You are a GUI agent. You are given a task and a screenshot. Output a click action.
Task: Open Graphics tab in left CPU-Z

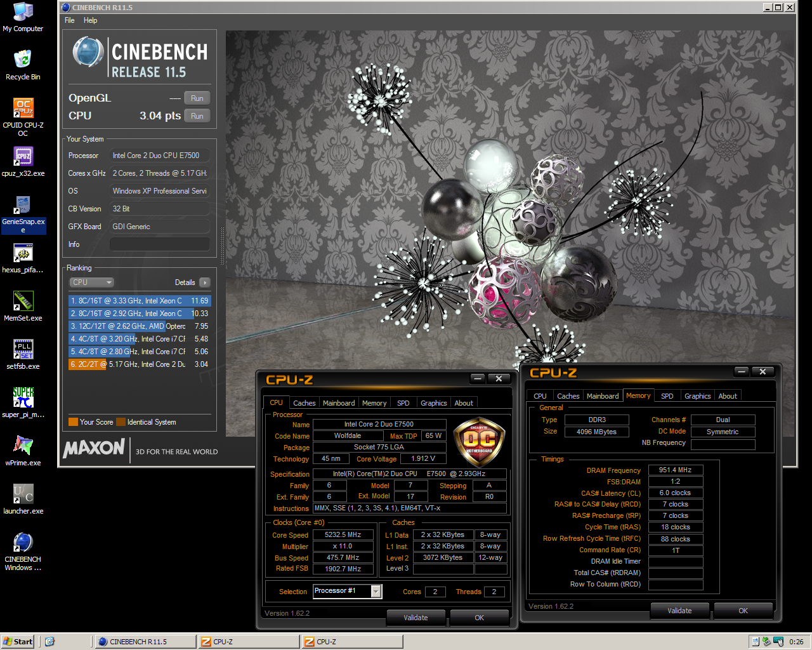[434, 403]
